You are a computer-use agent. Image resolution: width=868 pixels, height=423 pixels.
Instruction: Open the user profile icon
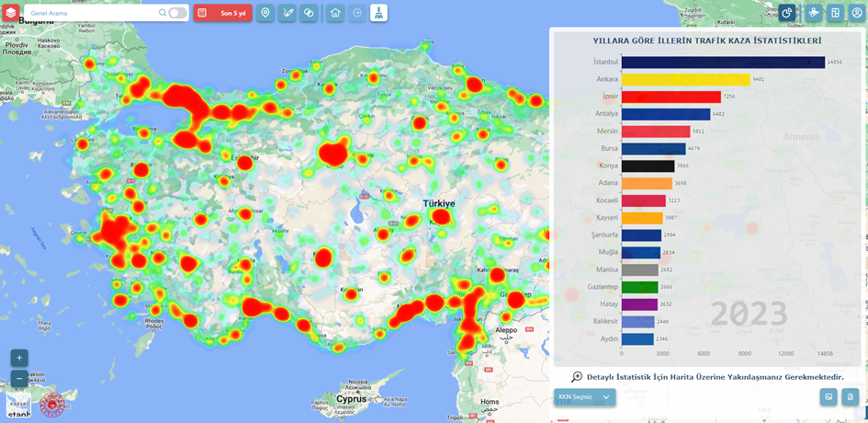click(x=857, y=13)
